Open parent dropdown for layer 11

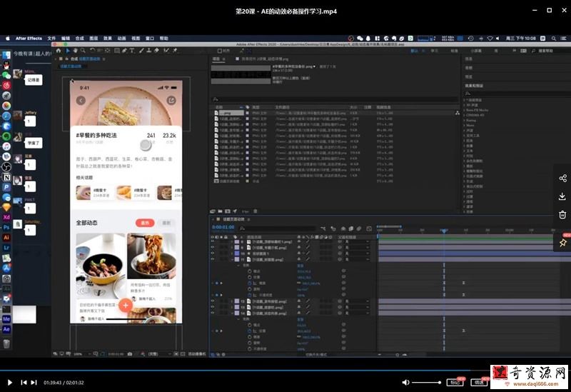357,259
